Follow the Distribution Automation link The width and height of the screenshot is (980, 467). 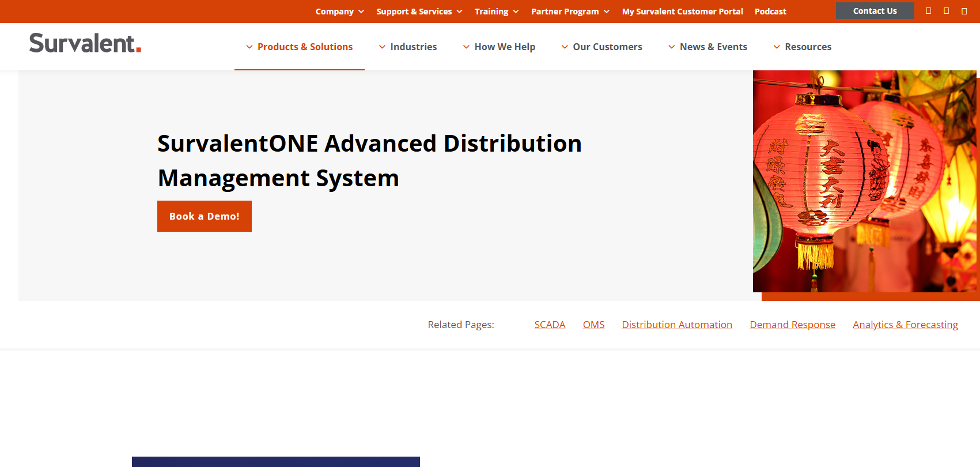click(677, 325)
